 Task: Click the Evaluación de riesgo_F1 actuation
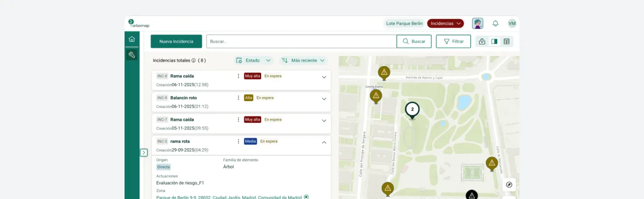tap(180, 183)
